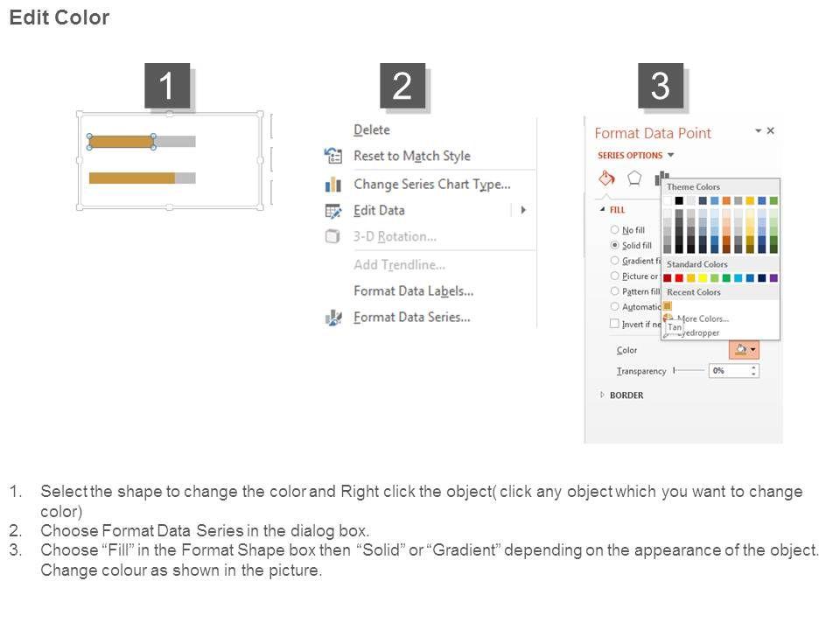Choose Delete from the context menu
840x630 pixels.
point(372,129)
